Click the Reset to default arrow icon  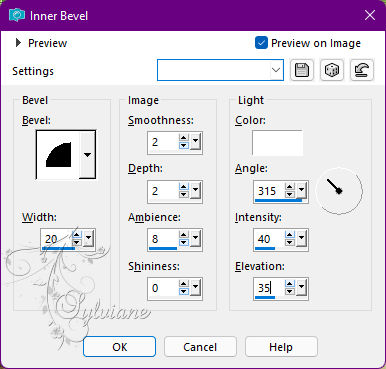coord(362,70)
